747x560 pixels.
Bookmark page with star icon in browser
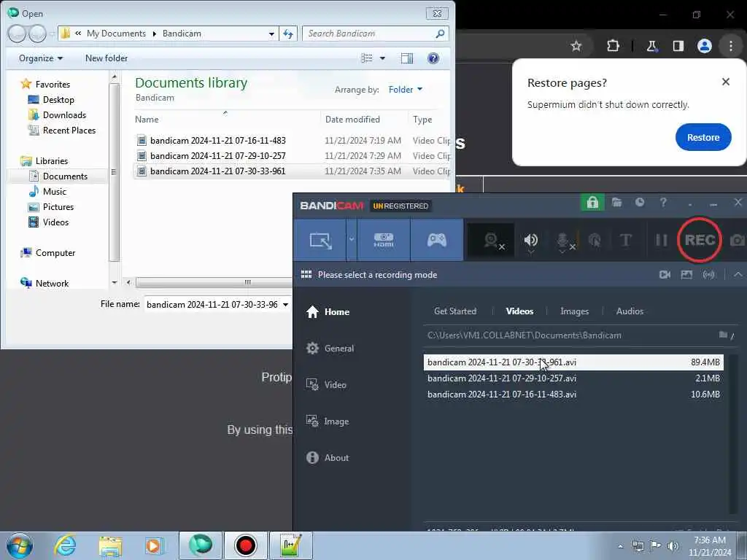click(x=576, y=46)
